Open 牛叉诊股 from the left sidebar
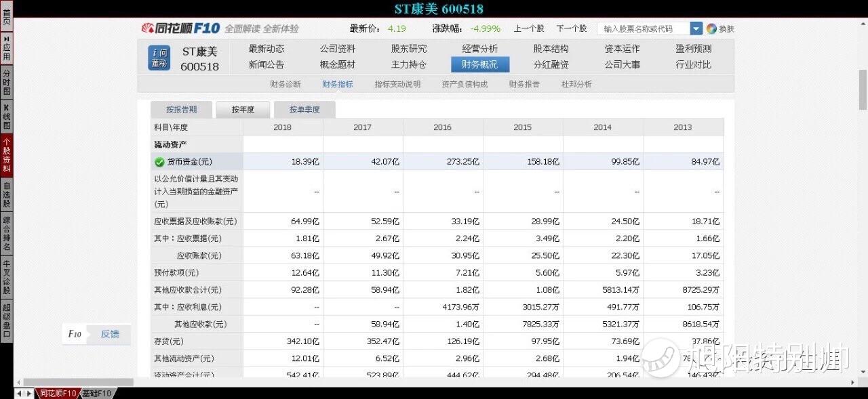Viewport: 868px width, 399px height. coord(6,278)
